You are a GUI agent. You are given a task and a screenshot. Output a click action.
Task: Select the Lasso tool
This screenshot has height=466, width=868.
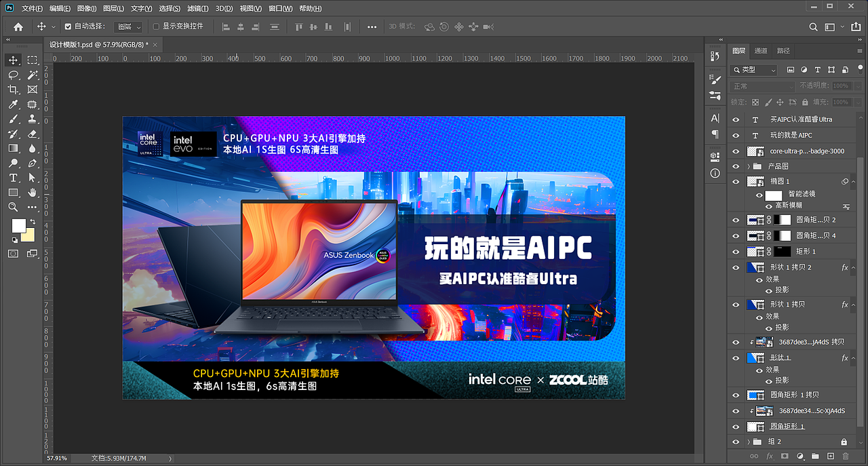pyautogui.click(x=13, y=75)
